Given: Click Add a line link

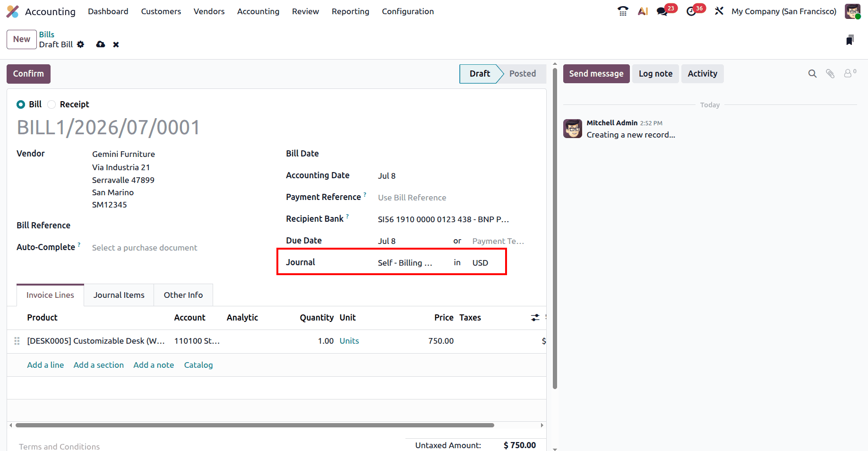Looking at the screenshot, I should click(45, 365).
